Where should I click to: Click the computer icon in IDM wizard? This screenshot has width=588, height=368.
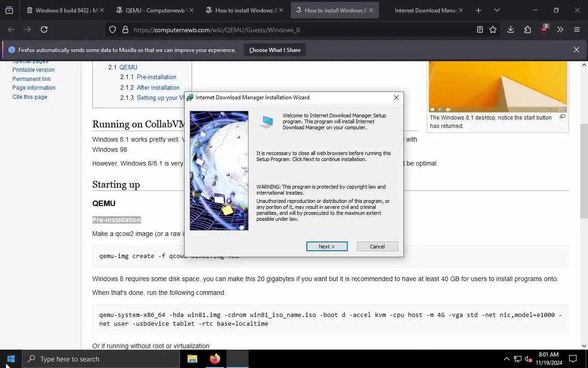click(x=266, y=121)
